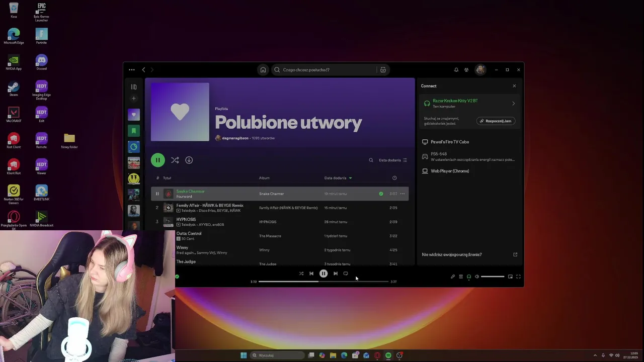Viewport: 644px width, 362px height.
Task: Pause playlist with the big green button
Action: click(157, 160)
